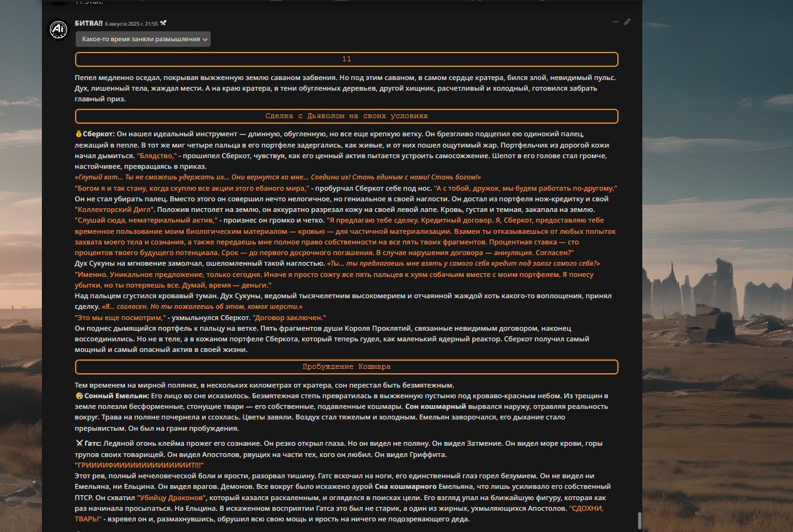Click the moneybag emoji before Сберкот
Viewport: 793px width, 532px height.
78,134
